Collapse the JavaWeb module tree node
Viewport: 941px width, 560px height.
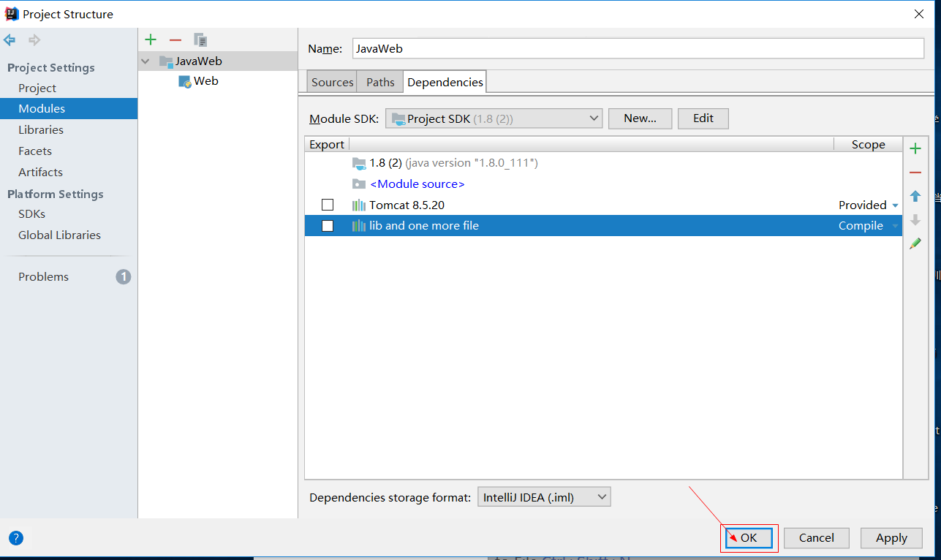pyautogui.click(x=146, y=61)
